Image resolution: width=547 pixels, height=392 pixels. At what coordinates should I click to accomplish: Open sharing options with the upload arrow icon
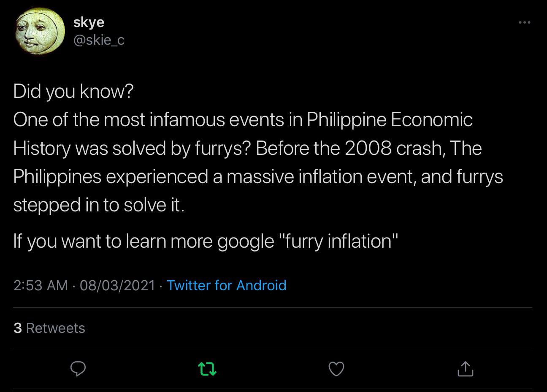tap(466, 369)
